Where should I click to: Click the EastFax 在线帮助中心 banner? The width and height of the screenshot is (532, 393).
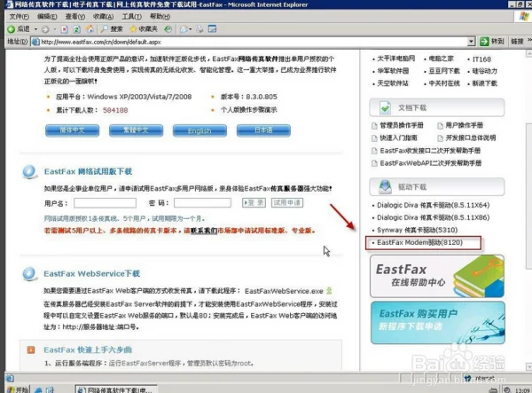click(x=437, y=276)
